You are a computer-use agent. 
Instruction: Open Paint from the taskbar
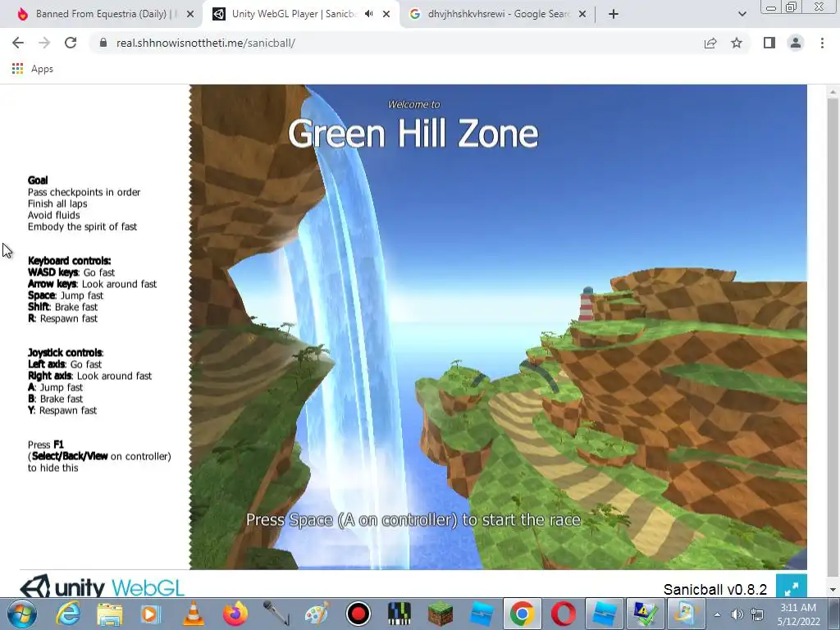(x=317, y=614)
